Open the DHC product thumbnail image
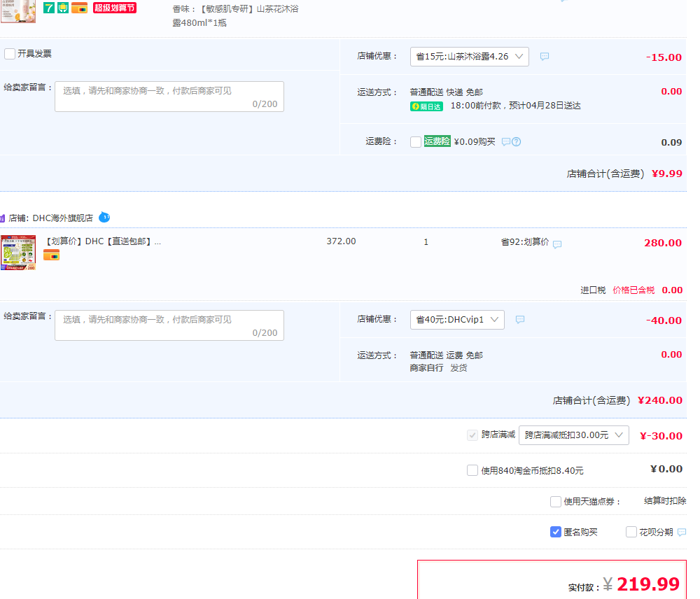This screenshot has width=700, height=599. pos(18,253)
